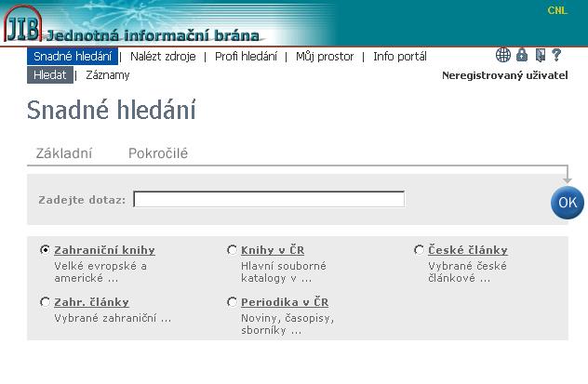The image size is (588, 384).
Task: Click the Vybrané české článkové description
Action: pos(467,272)
